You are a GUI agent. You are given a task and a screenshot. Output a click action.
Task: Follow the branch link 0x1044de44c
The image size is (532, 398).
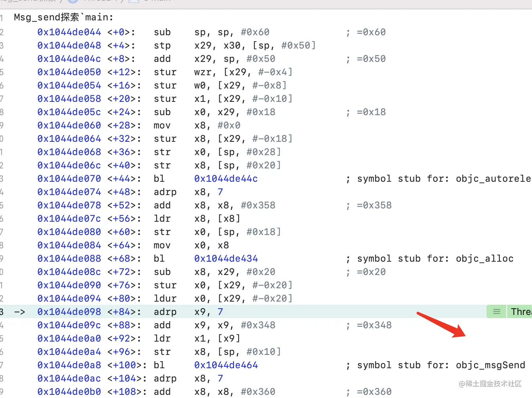click(x=226, y=178)
